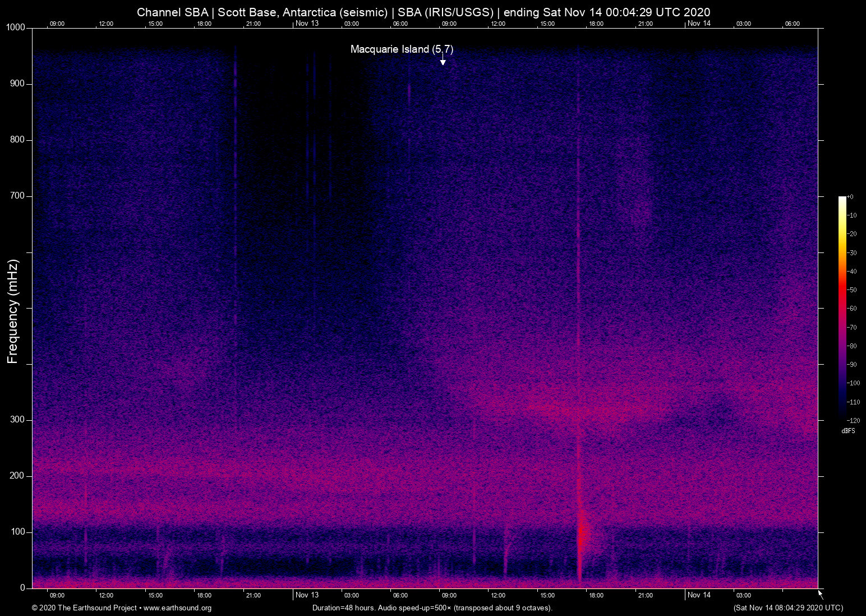Select the Macquarie Island (5.7) event annotation
This screenshot has height=616, width=866.
402,49
